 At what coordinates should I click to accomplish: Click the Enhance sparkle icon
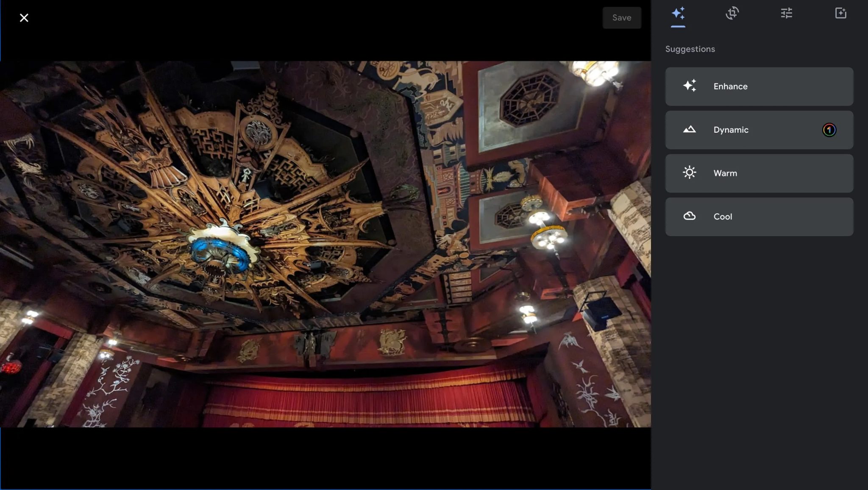(690, 86)
